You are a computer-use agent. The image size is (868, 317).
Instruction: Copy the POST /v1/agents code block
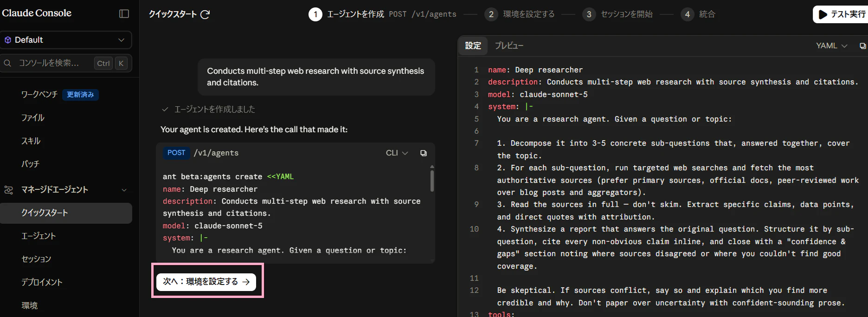pyautogui.click(x=424, y=153)
